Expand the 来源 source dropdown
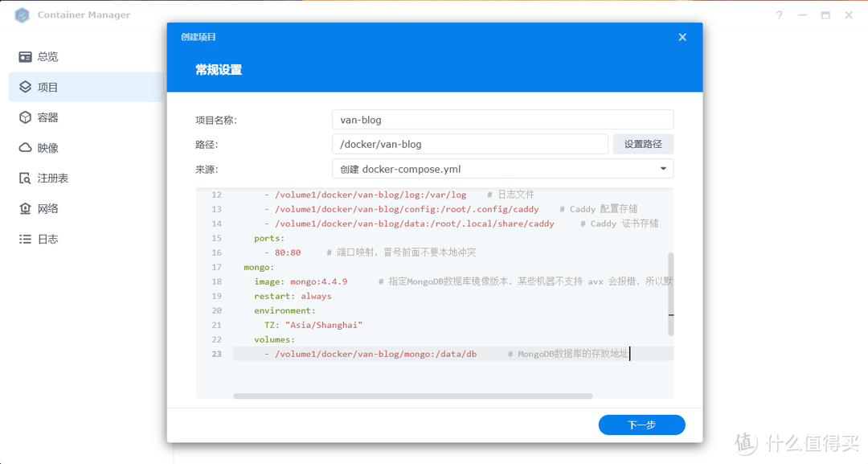868x464 pixels. click(x=663, y=169)
